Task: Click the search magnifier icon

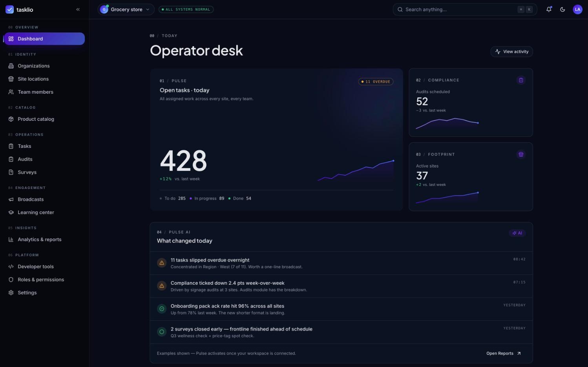Action: point(400,9)
